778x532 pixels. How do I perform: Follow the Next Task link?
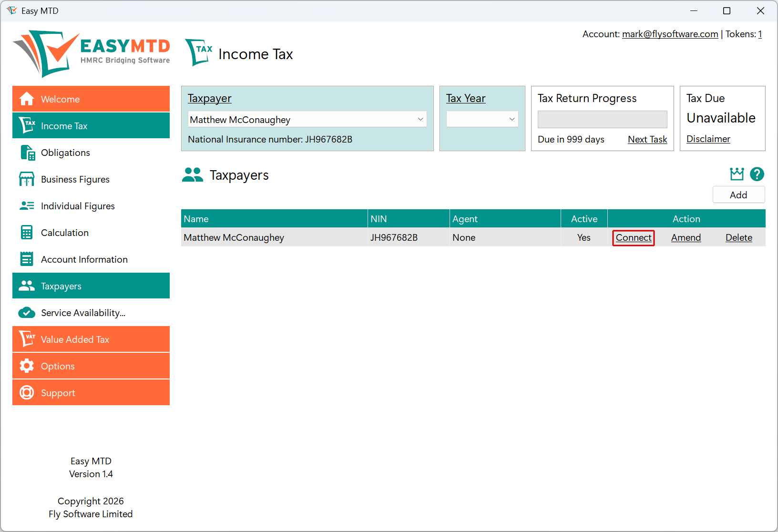(x=647, y=139)
